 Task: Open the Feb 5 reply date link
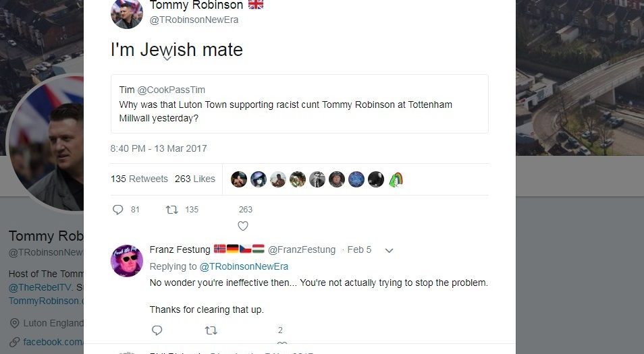(x=359, y=249)
